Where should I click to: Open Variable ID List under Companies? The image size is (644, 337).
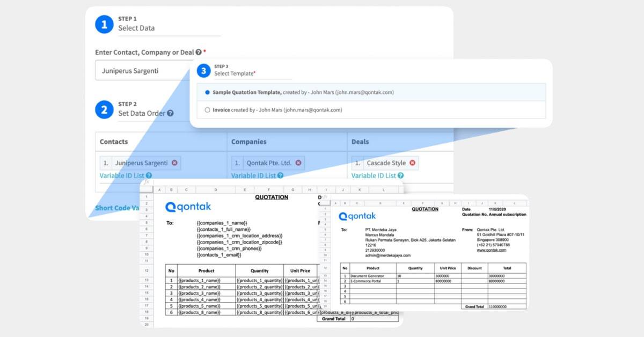[253, 175]
